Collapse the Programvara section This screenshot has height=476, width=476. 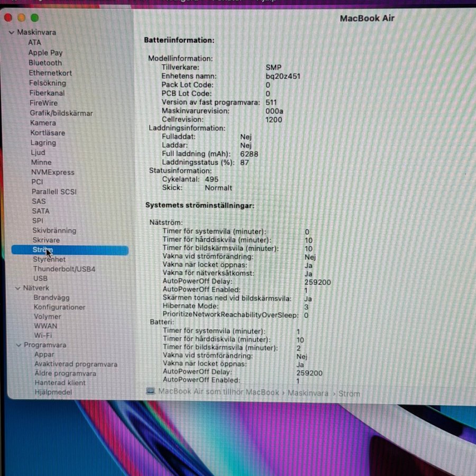(x=19, y=345)
